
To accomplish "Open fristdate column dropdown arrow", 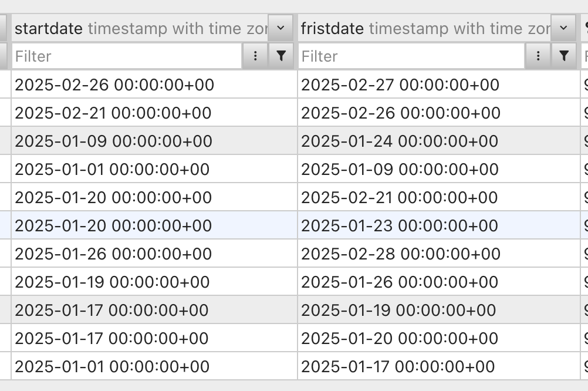I will coord(563,28).
